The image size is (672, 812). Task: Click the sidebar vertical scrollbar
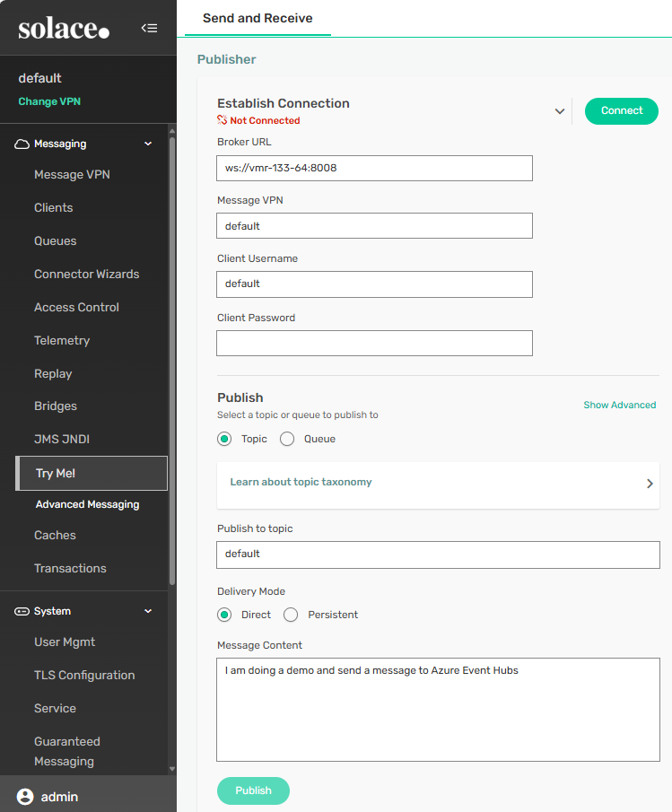tap(172, 359)
